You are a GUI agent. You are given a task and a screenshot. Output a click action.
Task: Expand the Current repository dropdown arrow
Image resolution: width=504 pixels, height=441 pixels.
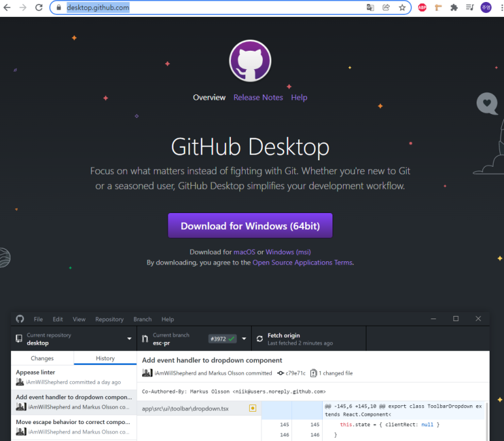point(129,339)
